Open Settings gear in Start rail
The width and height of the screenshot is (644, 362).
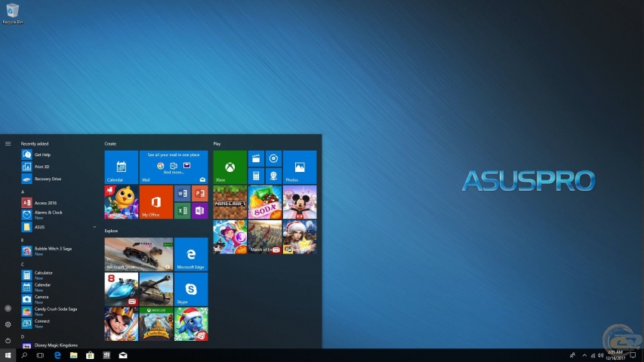[8, 324]
